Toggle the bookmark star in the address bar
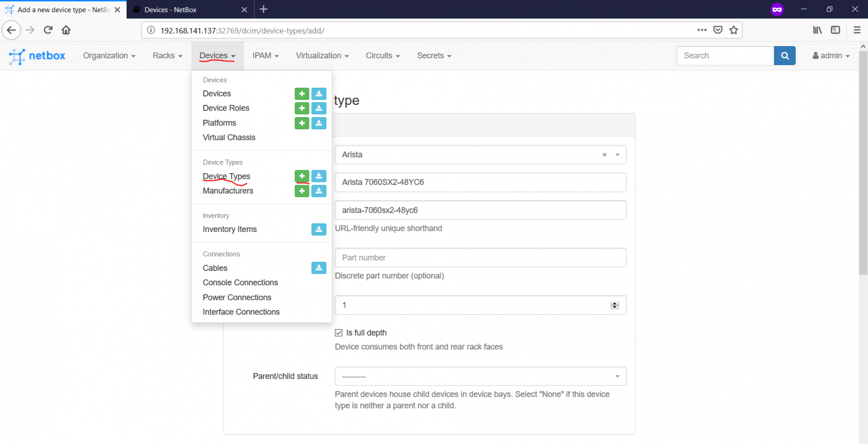Image resolution: width=868 pixels, height=444 pixels. pyautogui.click(x=734, y=30)
